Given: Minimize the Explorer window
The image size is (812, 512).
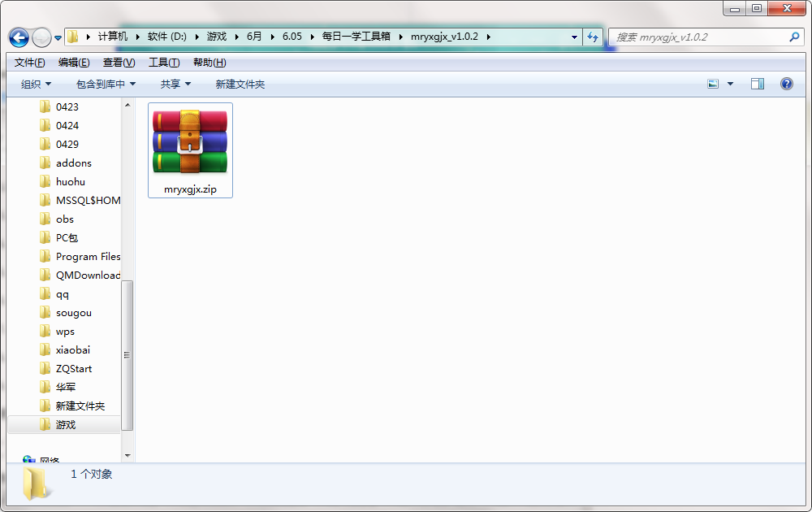Looking at the screenshot, I should pyautogui.click(x=735, y=9).
